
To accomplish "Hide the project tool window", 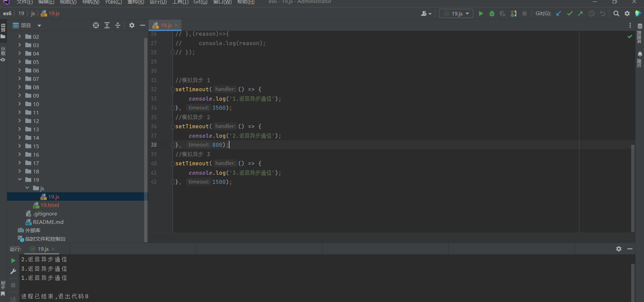I will click(x=143, y=25).
